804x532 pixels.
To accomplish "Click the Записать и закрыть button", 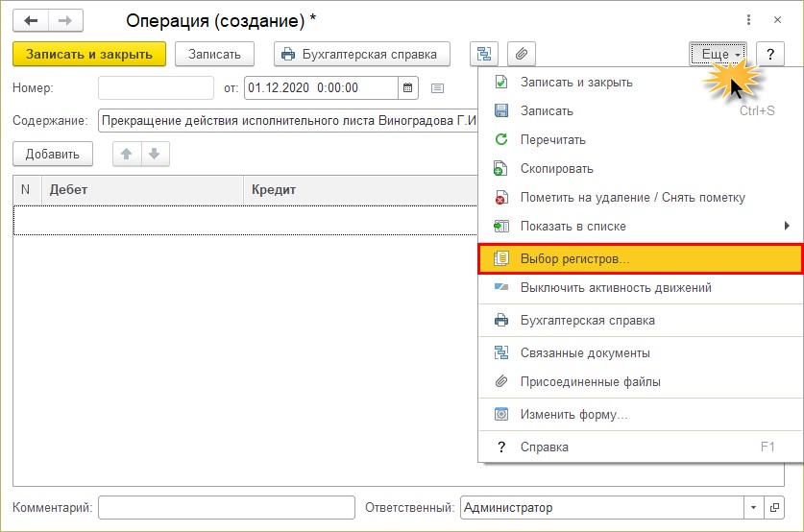I will pos(89,54).
